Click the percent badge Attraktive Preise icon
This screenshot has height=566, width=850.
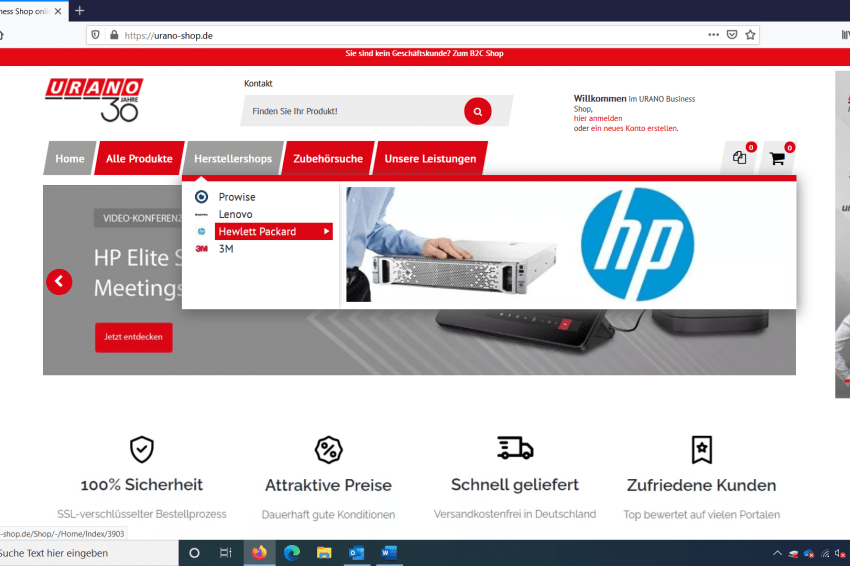pos(329,449)
